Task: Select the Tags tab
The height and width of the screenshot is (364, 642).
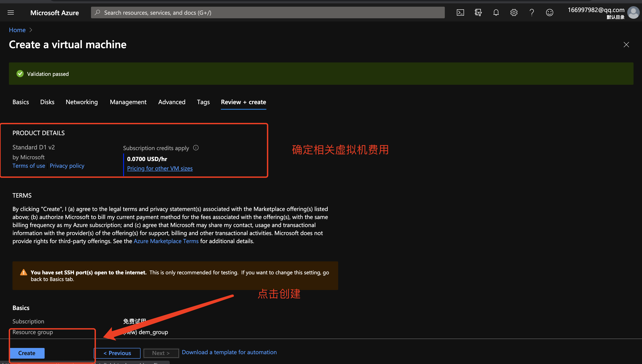Action: [x=203, y=102]
